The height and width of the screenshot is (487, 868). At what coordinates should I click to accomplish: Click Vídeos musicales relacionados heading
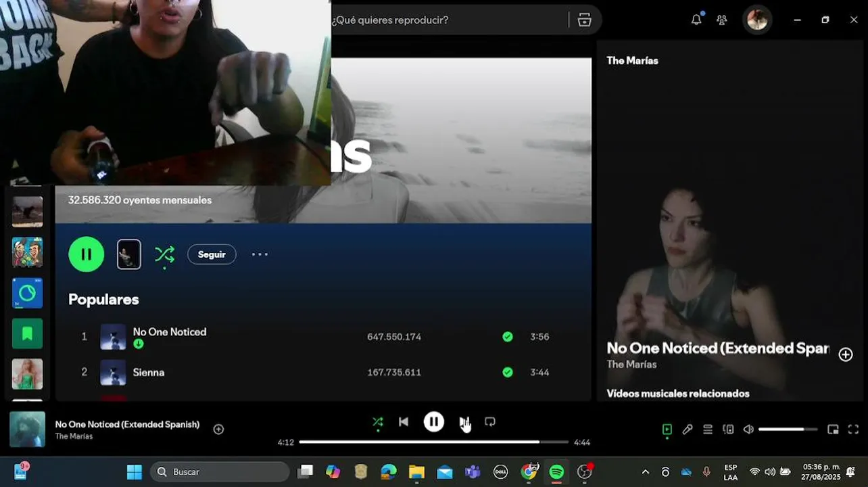(678, 393)
